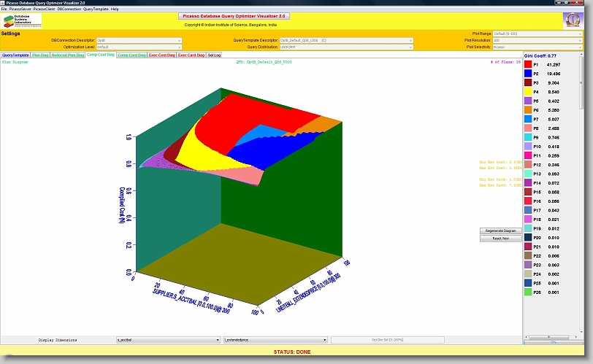Open the DBConnection Descriptor dropdown
593x364 pixels.
click(x=138, y=40)
